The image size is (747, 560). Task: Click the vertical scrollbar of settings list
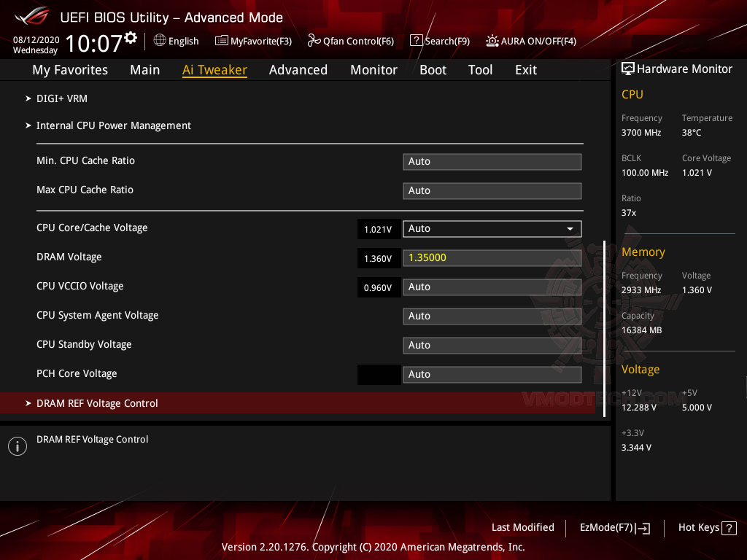[x=604, y=329]
